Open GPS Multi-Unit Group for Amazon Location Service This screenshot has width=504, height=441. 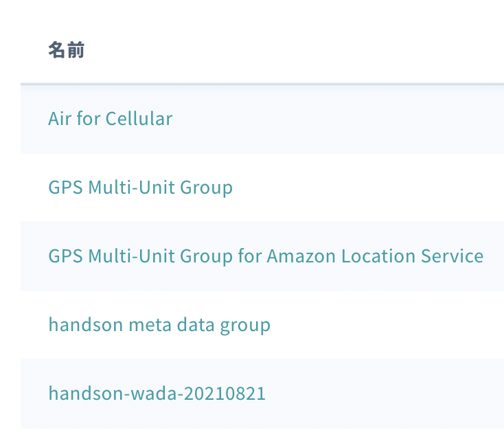click(x=266, y=256)
